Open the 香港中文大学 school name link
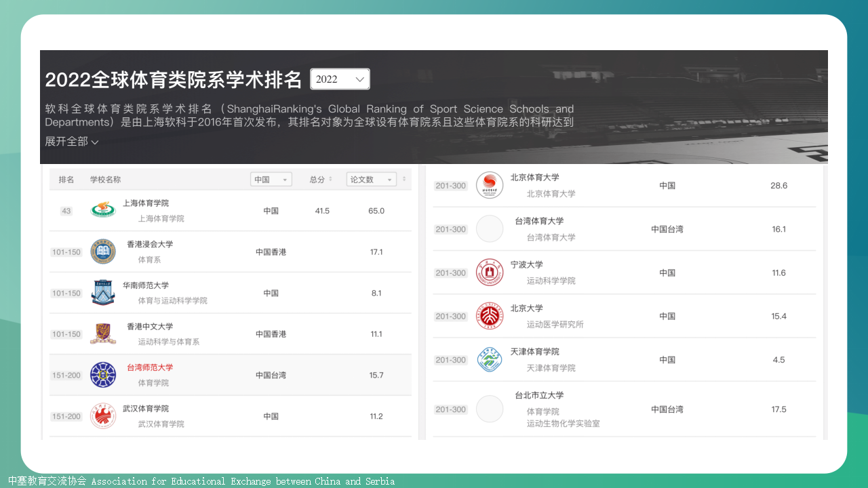This screenshot has height=488, width=868. click(150, 327)
